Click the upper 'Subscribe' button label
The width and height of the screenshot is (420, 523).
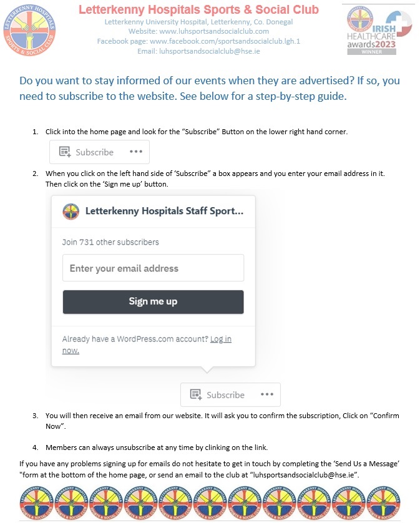tap(94, 152)
